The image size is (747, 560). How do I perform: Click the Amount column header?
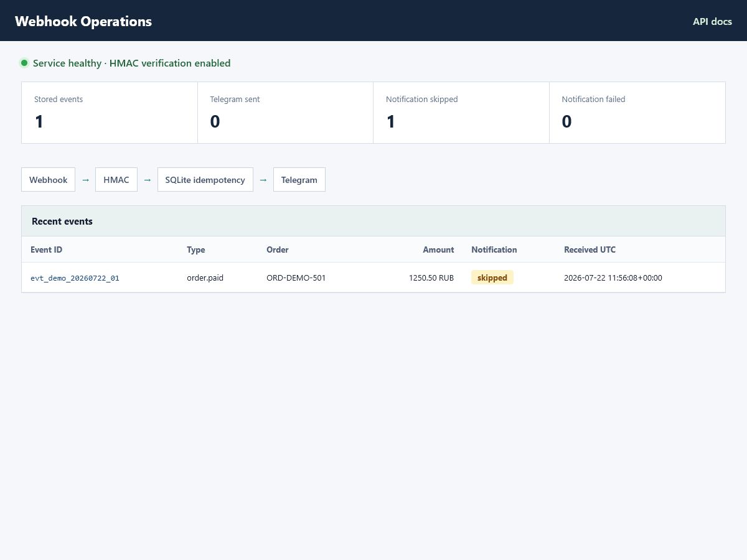pyautogui.click(x=439, y=250)
